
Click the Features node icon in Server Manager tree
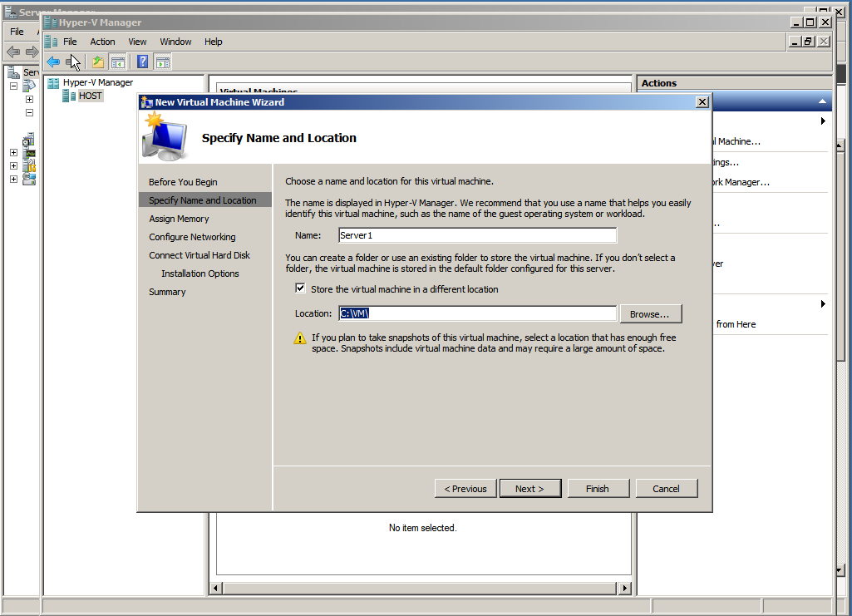[29, 140]
